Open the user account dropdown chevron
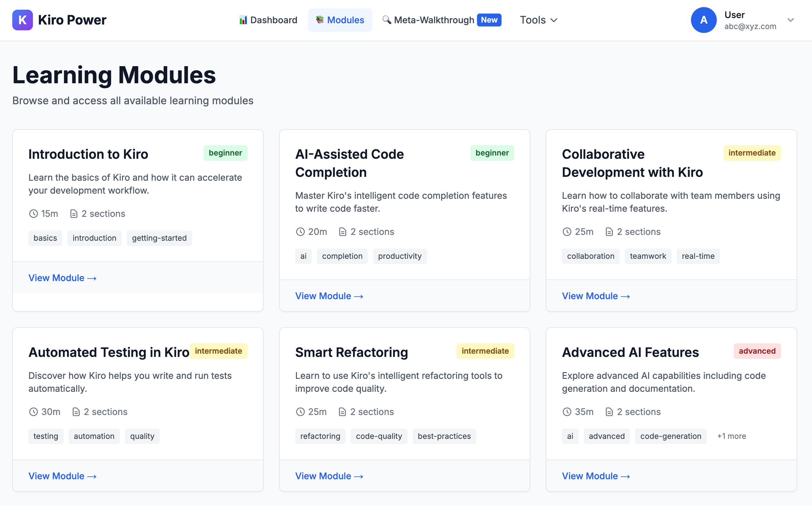812x506 pixels. [791, 20]
